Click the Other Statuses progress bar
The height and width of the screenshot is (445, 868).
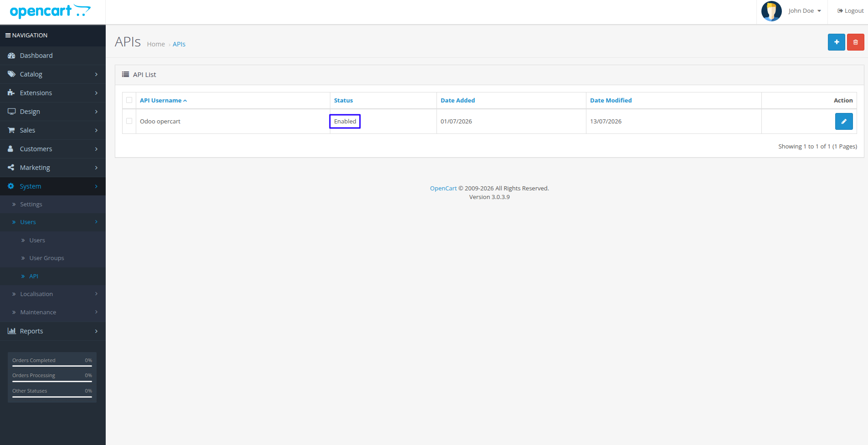tap(52, 397)
